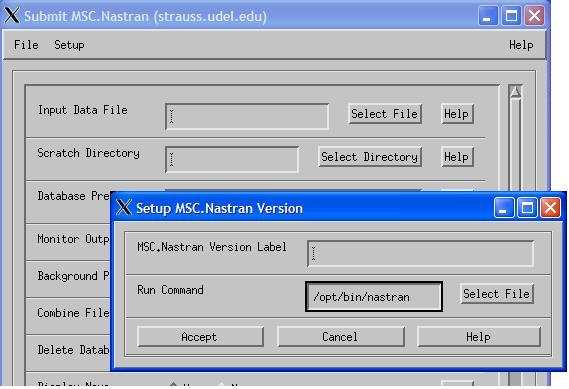Click the Accept button in the dialog
569x389 pixels.
(x=200, y=336)
